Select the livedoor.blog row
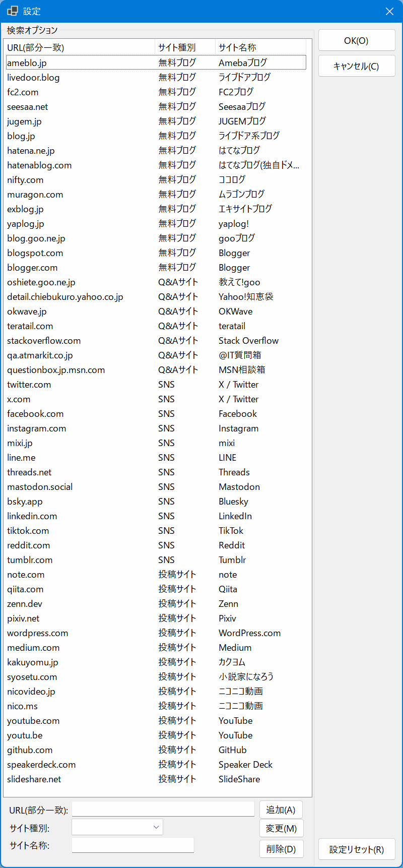 tap(156, 77)
